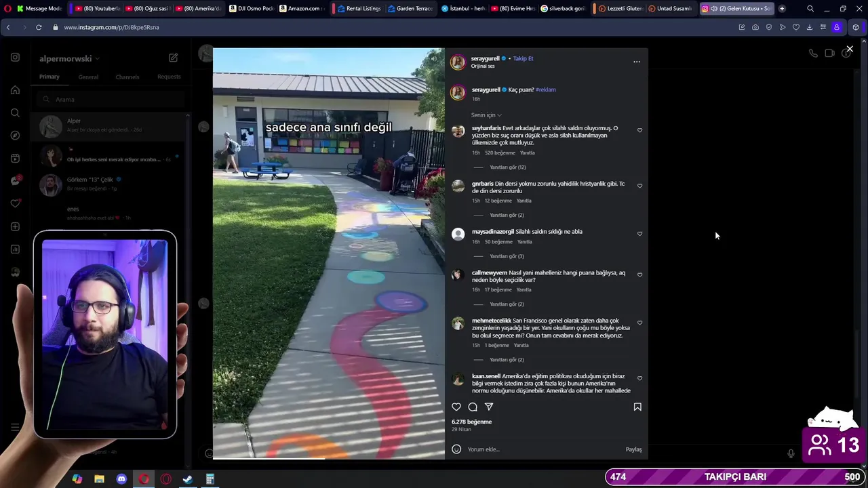Open browser downloads icon in toolbar

[809, 27]
